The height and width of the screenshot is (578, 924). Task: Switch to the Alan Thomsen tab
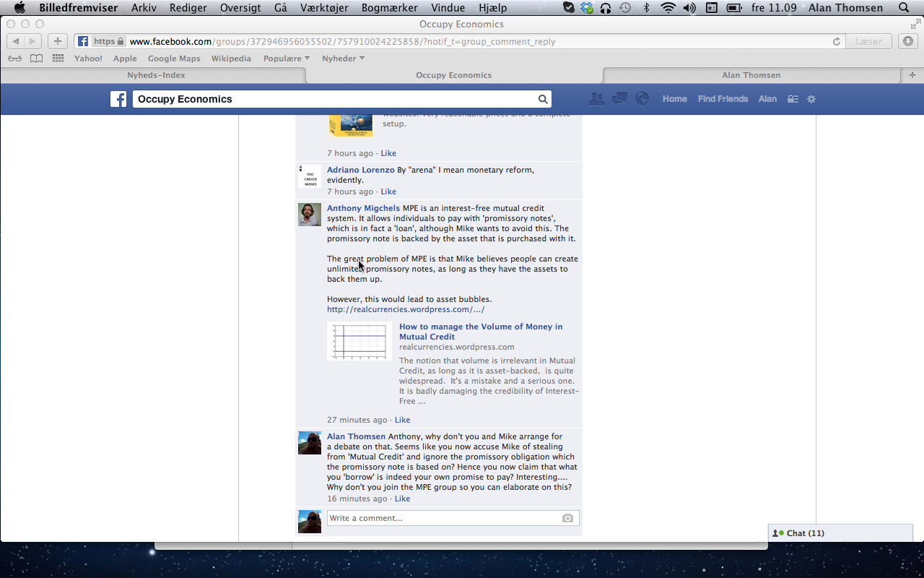[x=751, y=75]
